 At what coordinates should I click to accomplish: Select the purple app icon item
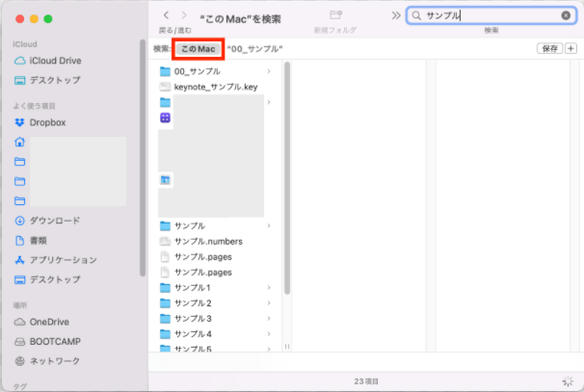pyautogui.click(x=165, y=118)
